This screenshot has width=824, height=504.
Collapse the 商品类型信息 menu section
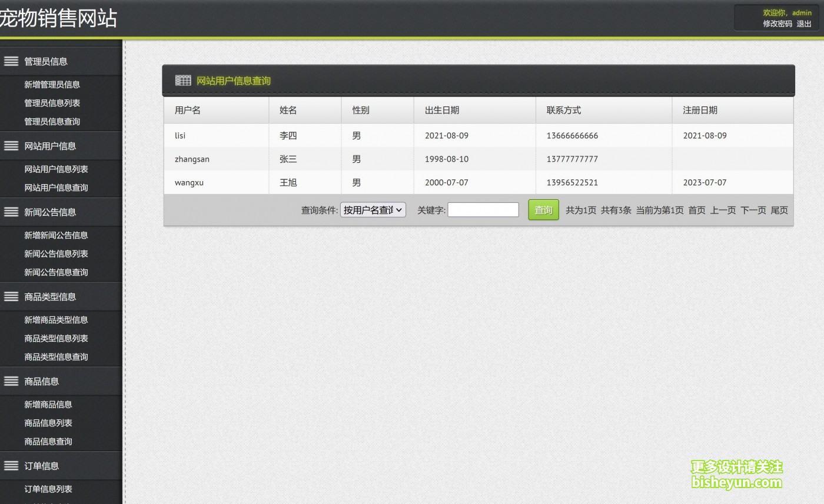click(61, 296)
